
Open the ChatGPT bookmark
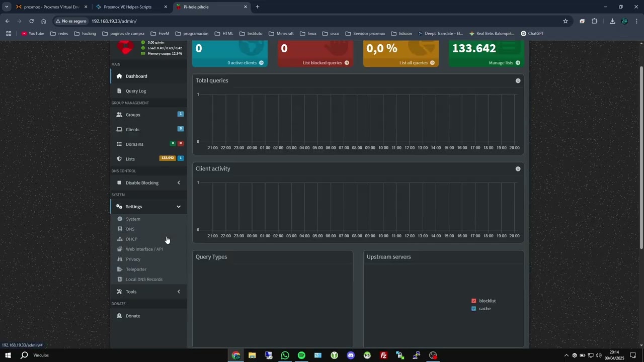point(532,34)
